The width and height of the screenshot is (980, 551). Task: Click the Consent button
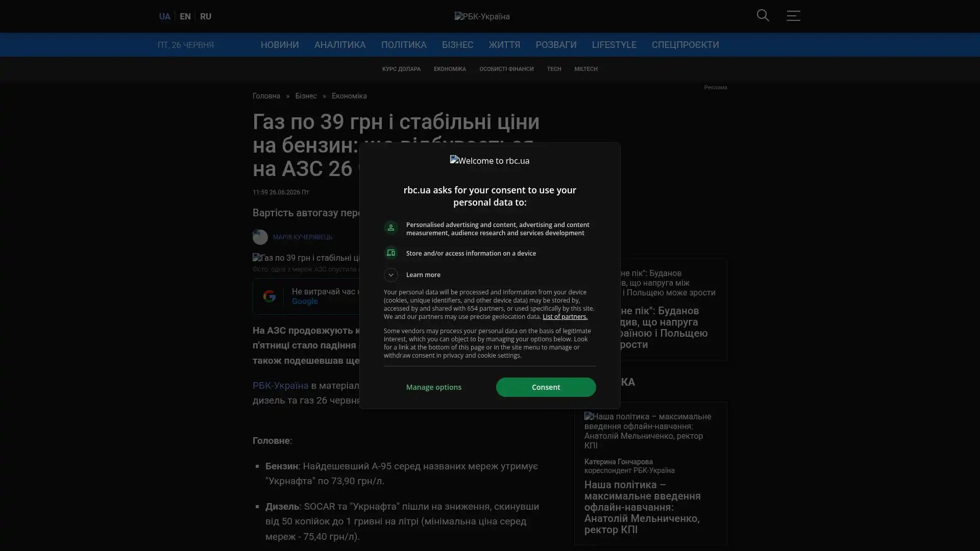[546, 387]
